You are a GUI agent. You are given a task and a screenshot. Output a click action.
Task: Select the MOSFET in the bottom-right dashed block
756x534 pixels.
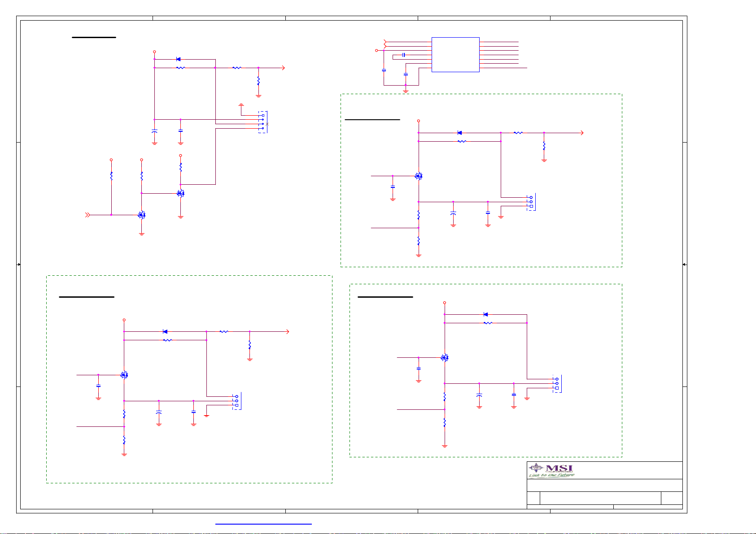[445, 358]
